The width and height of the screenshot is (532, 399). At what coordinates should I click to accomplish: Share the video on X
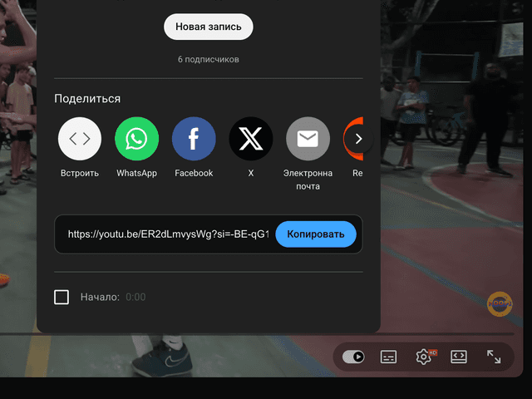click(x=251, y=139)
